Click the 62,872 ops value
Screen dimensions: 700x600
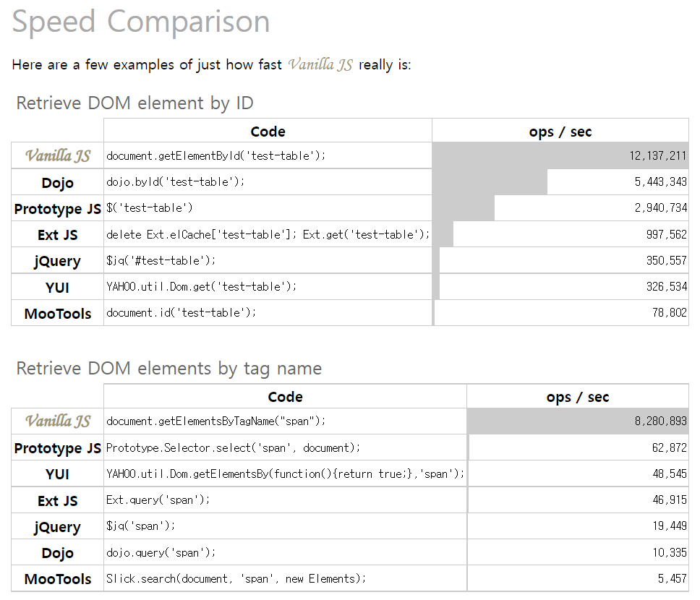[669, 447]
